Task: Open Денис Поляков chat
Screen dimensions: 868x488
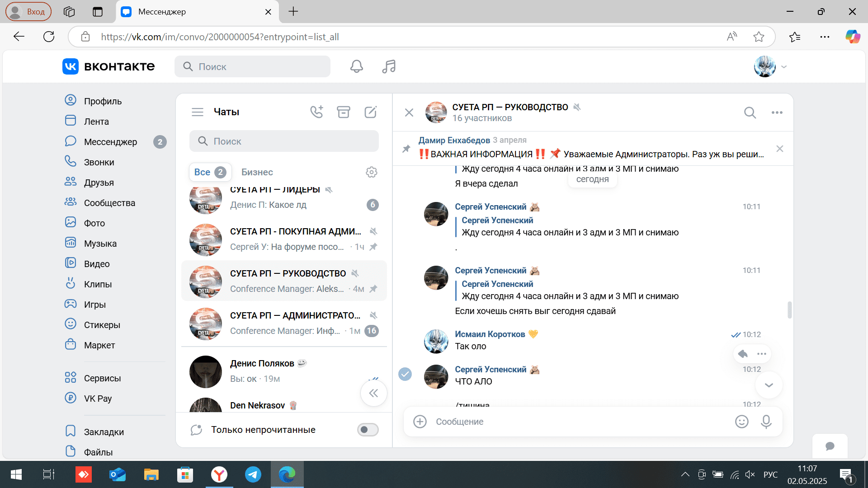Action: [284, 371]
